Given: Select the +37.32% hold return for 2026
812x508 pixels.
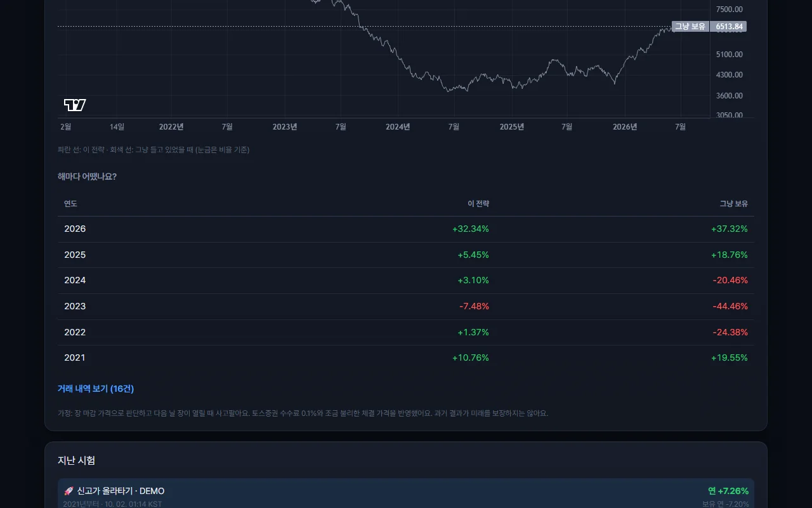Looking at the screenshot, I should 730,229.
